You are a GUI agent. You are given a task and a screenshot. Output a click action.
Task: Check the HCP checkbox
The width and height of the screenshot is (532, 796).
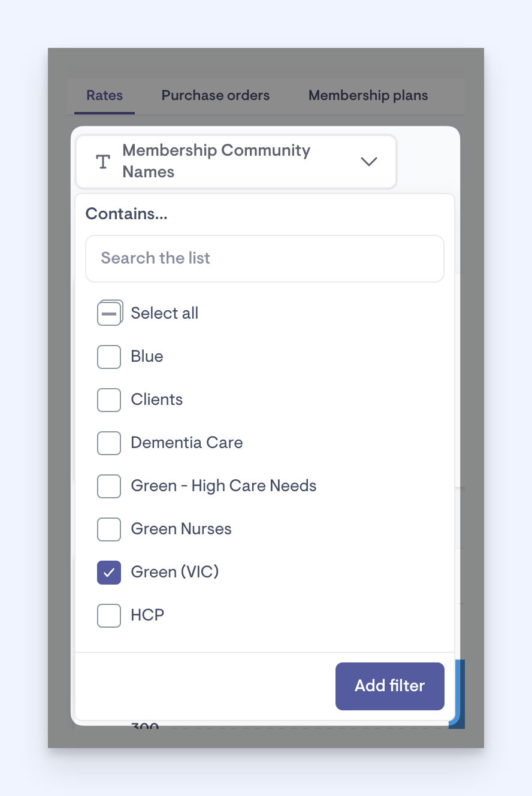click(109, 615)
